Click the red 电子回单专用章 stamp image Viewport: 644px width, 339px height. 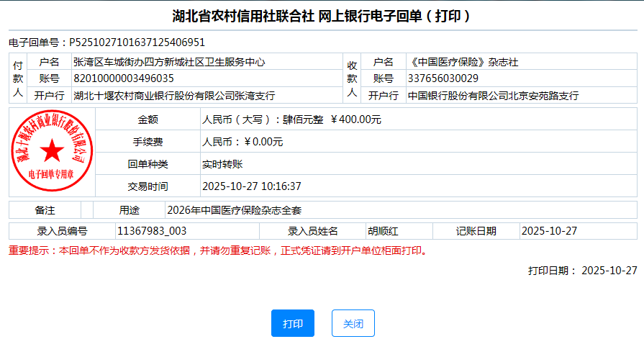(51, 151)
